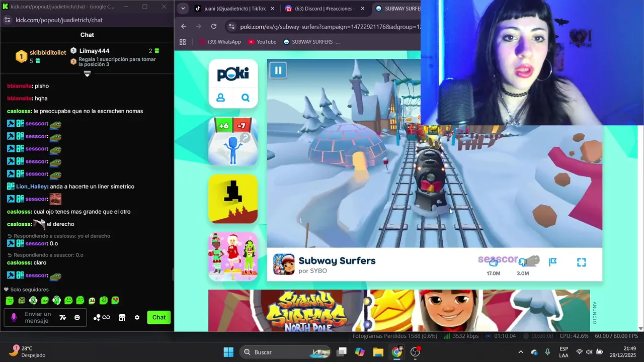This screenshot has height=362, width=644.
Task: Open the Poki logo home link
Action: 233,74
